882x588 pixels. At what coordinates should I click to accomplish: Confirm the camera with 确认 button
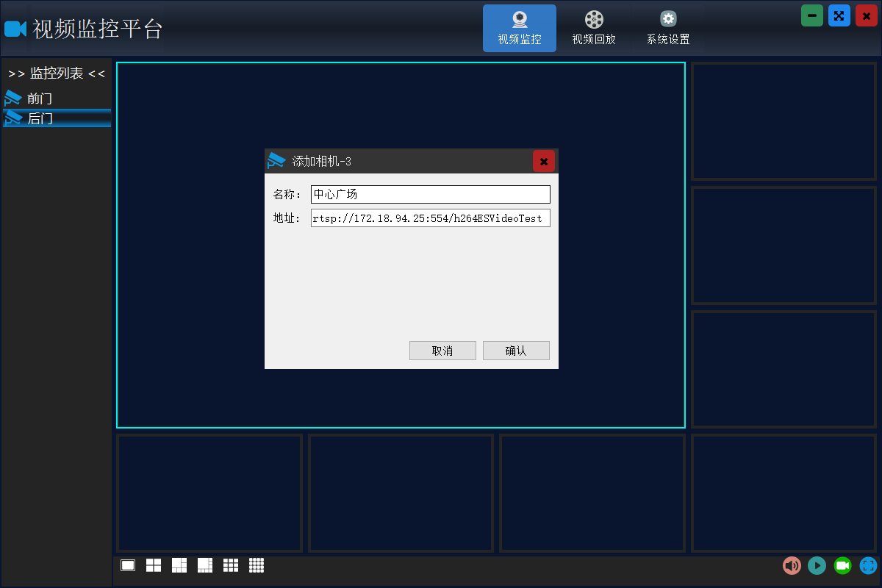516,351
